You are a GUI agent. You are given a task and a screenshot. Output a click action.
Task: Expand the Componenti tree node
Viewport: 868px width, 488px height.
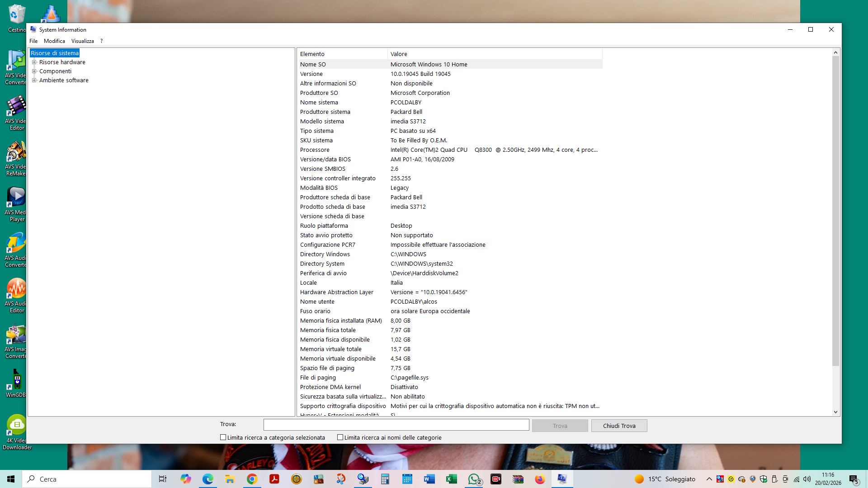click(34, 71)
